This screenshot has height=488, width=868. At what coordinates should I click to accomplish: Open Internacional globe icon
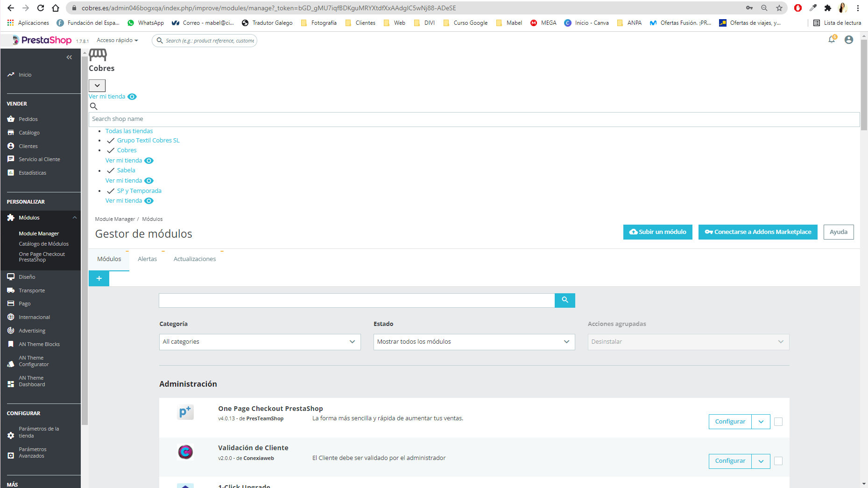(11, 317)
